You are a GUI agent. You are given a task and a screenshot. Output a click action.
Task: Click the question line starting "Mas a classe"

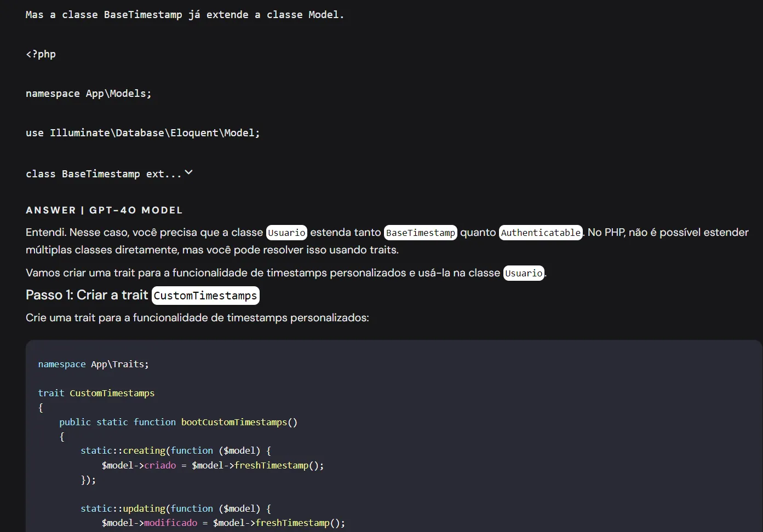(185, 15)
